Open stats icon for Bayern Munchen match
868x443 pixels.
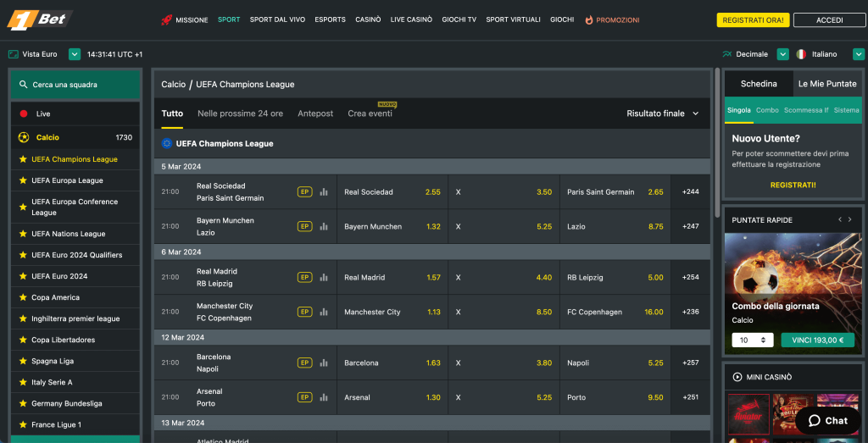click(324, 226)
